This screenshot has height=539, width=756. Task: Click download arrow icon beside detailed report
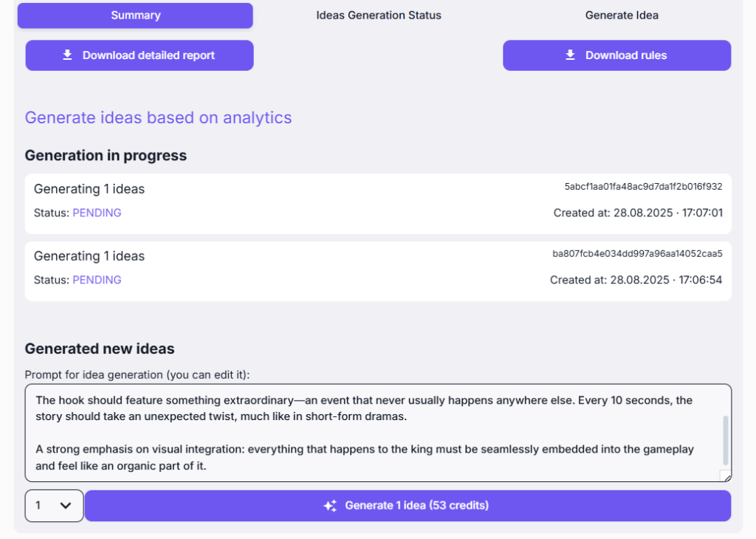67,55
